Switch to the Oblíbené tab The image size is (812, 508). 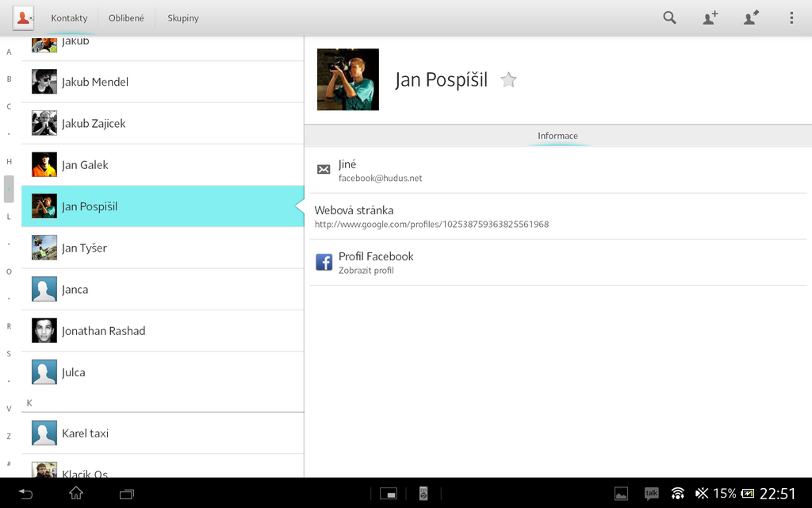[x=126, y=17]
